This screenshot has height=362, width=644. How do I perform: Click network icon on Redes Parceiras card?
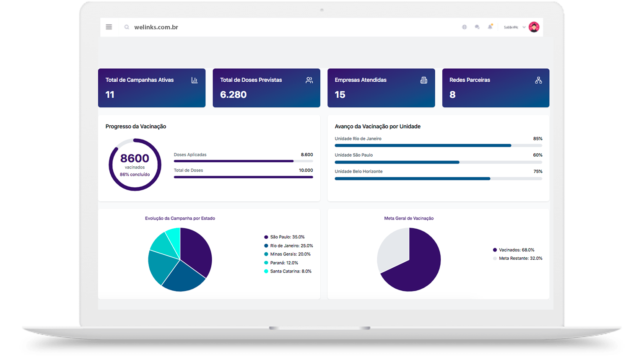(x=538, y=80)
